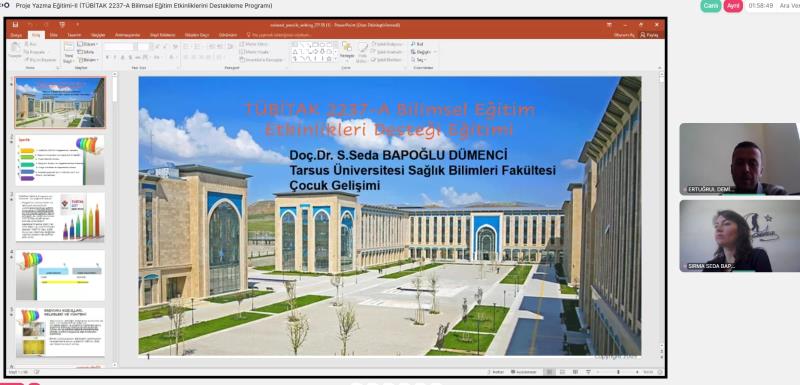This screenshot has height=385, width=800.
Task: Open the Dosya file tab
Action: pos(16,35)
